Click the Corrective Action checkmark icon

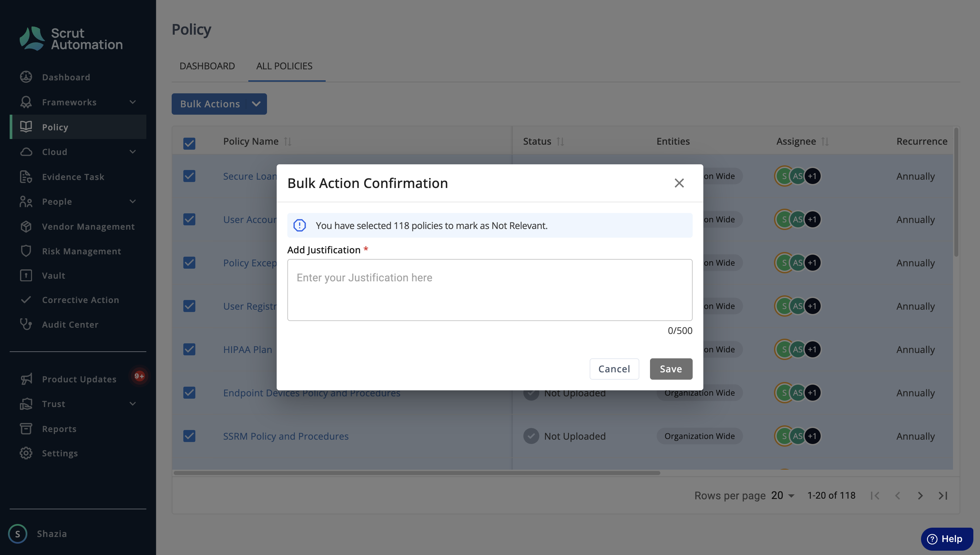[x=26, y=300]
